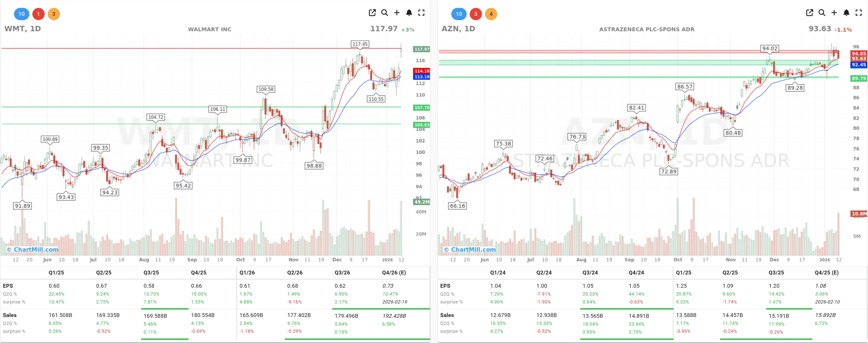868x343 pixels.
Task: Click the red 3 rating badge on AZN
Action: pos(476,14)
